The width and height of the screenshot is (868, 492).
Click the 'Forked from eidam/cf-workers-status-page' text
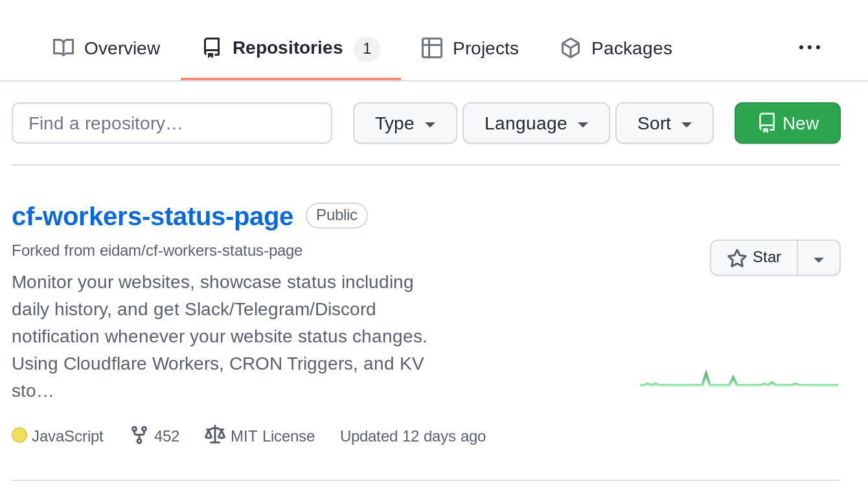(x=157, y=251)
